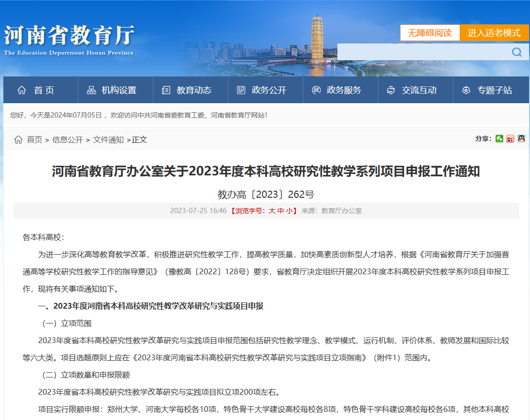Open the 政务公开 navigation menu
Image resolution: width=530 pixels, height=420 pixels.
click(269, 90)
